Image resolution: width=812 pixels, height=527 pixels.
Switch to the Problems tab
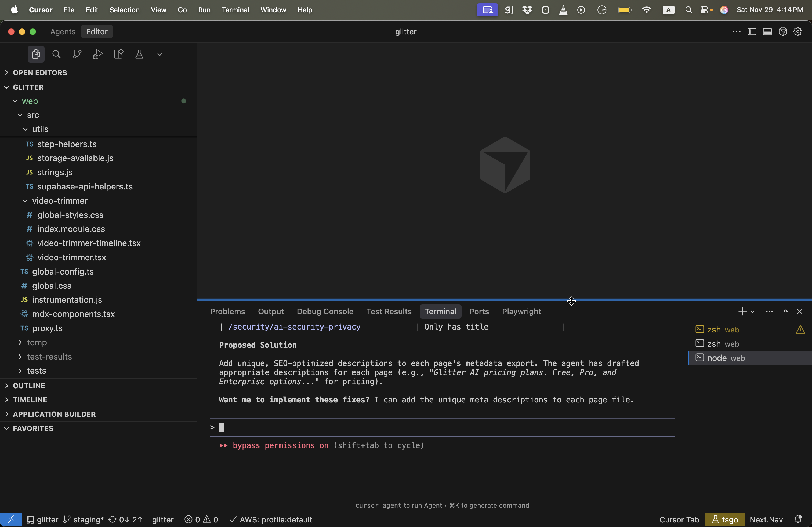tap(227, 312)
